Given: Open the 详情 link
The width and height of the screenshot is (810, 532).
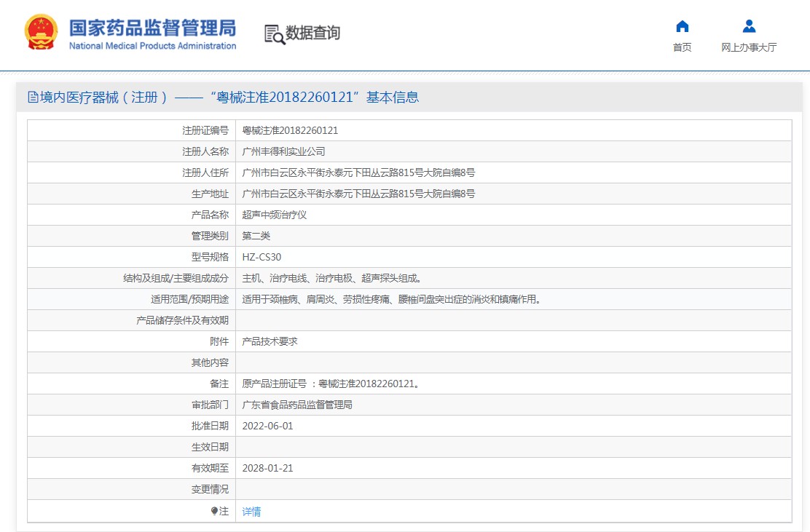Looking at the screenshot, I should [x=251, y=512].
